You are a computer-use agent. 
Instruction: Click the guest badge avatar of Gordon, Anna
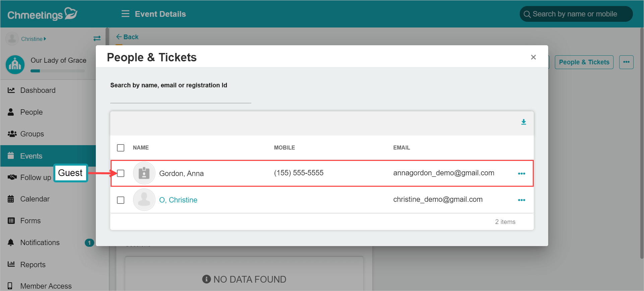144,173
